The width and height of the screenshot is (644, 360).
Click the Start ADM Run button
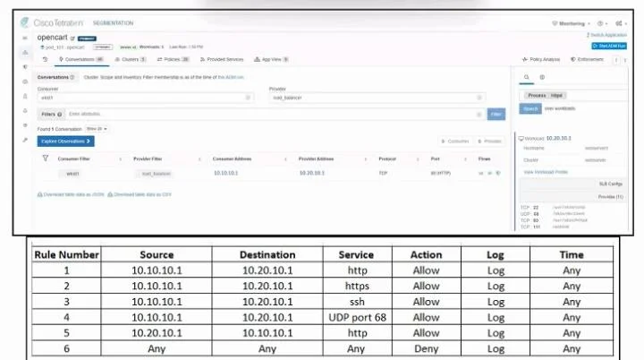(609, 46)
